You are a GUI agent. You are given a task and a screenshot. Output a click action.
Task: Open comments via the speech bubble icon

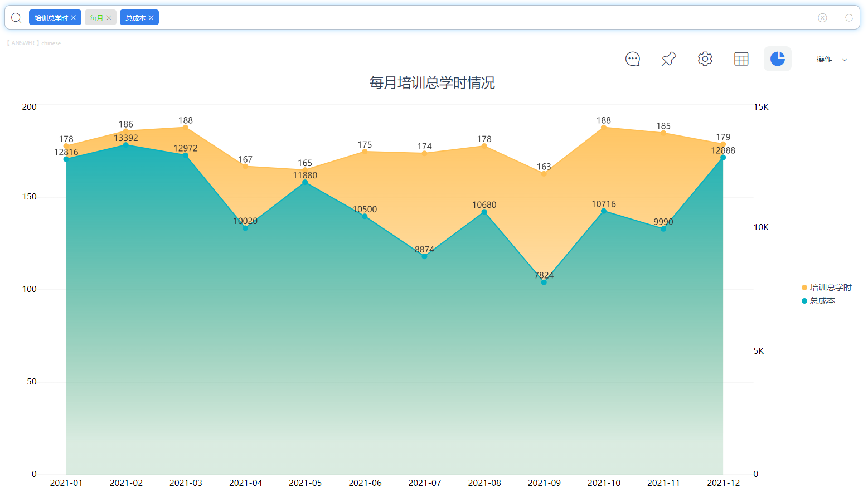click(x=633, y=59)
